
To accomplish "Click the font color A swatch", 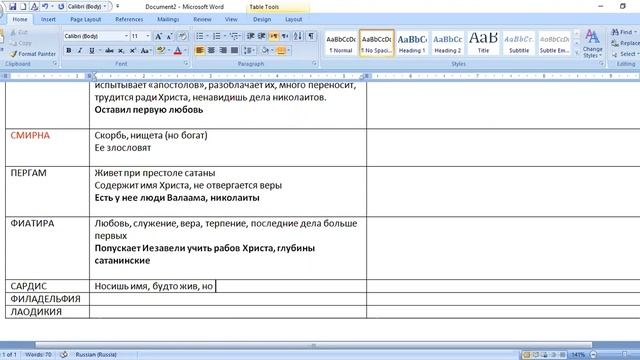I will (x=178, y=51).
